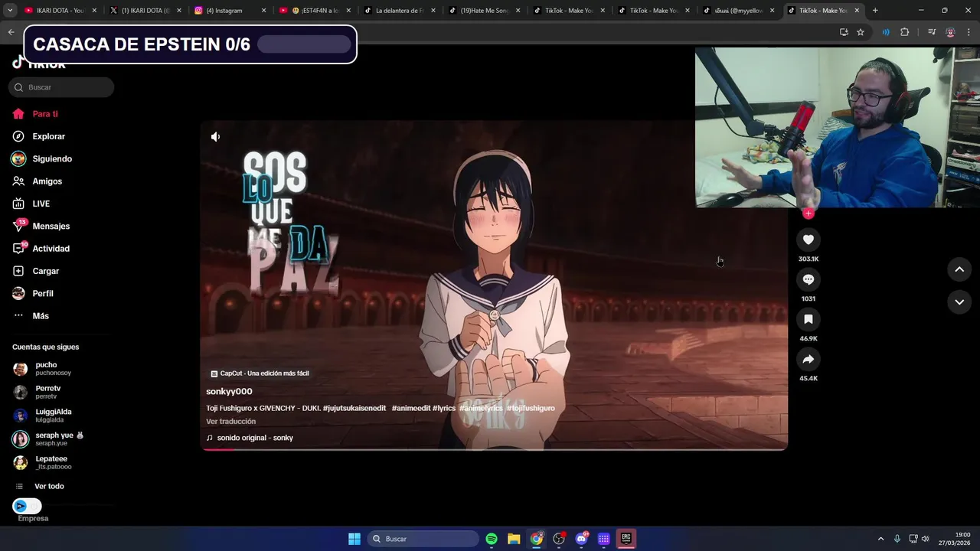Open browser media control icon
The width and height of the screenshot is (980, 551).
click(932, 32)
